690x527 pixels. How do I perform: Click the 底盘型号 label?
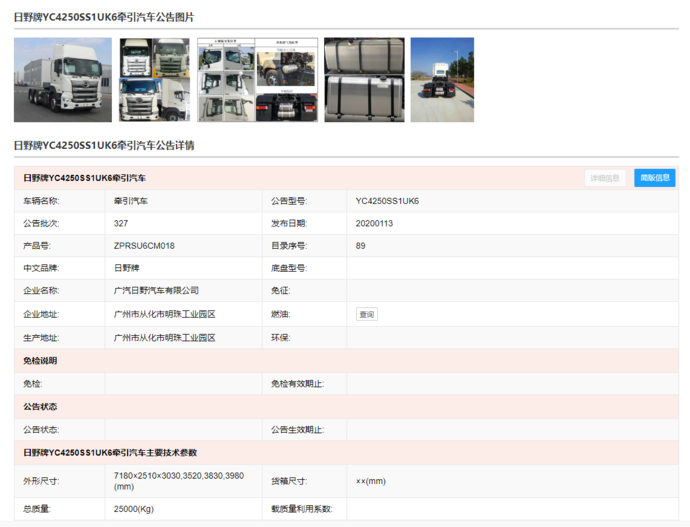(x=289, y=268)
